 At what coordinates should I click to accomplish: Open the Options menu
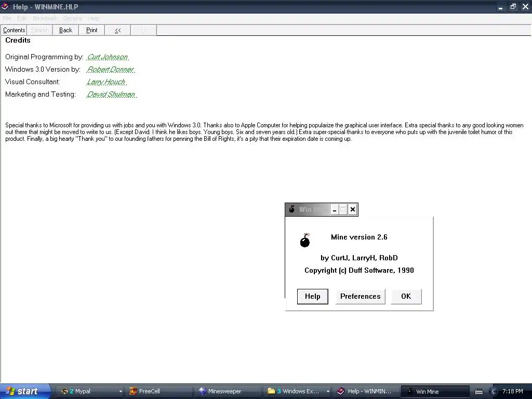click(x=72, y=18)
